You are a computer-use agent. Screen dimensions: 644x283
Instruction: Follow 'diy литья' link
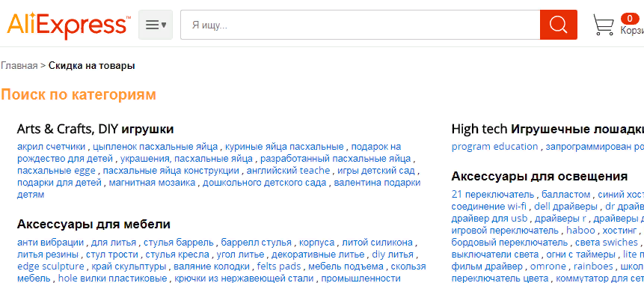393,254
